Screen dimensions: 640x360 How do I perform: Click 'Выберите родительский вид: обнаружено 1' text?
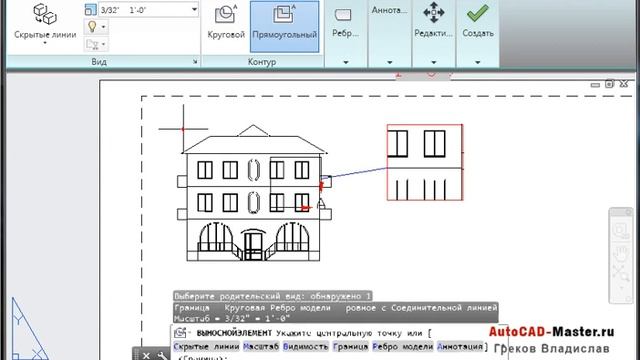coord(272,296)
